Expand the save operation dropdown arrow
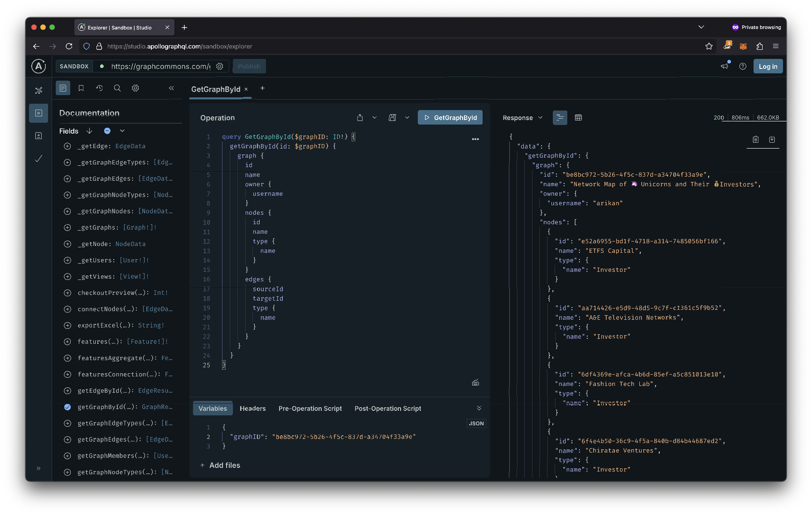The height and width of the screenshot is (515, 812). pos(407,118)
